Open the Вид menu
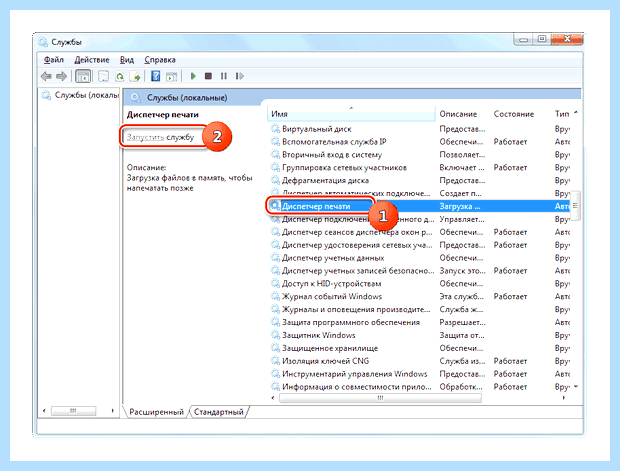 pyautogui.click(x=127, y=60)
